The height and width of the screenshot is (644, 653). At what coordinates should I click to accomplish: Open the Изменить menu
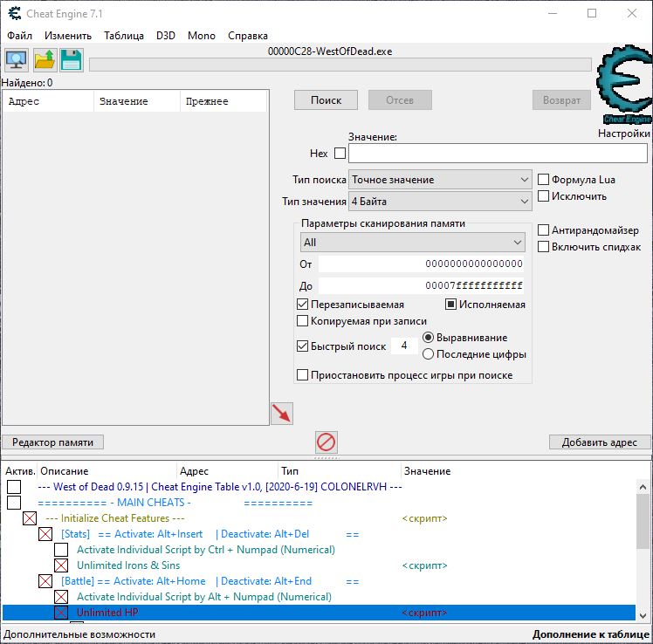pyautogui.click(x=68, y=36)
